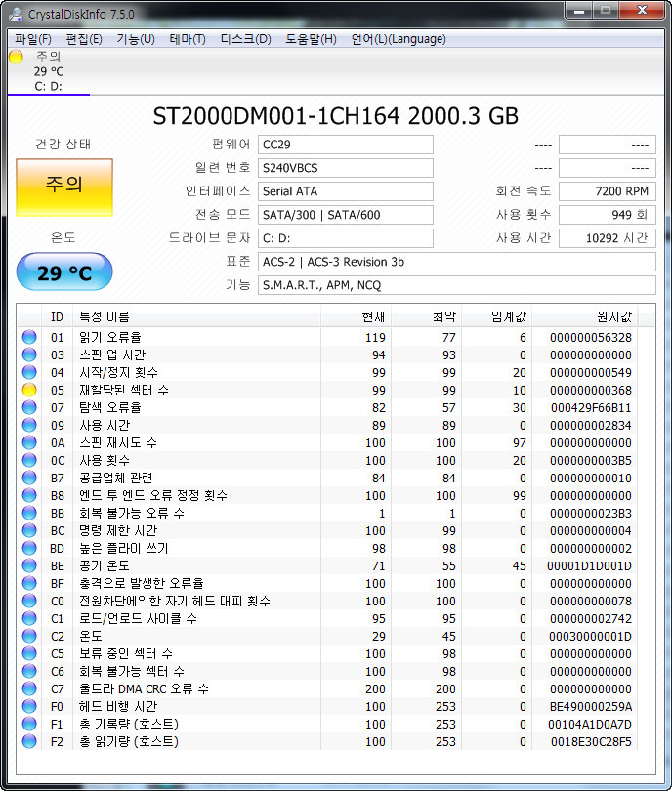Click the disk title ST2000DM001-1CH164 2000.3 GB

(x=335, y=116)
